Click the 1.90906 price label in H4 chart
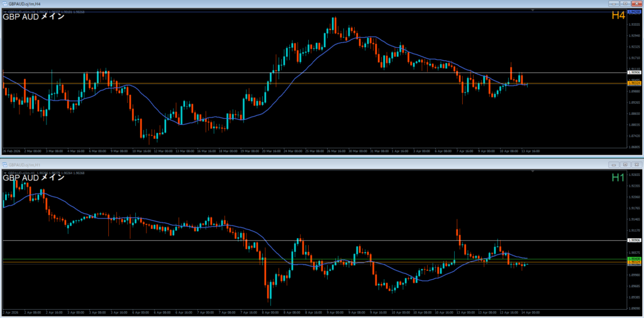The width and height of the screenshot is (644, 318). [634, 73]
